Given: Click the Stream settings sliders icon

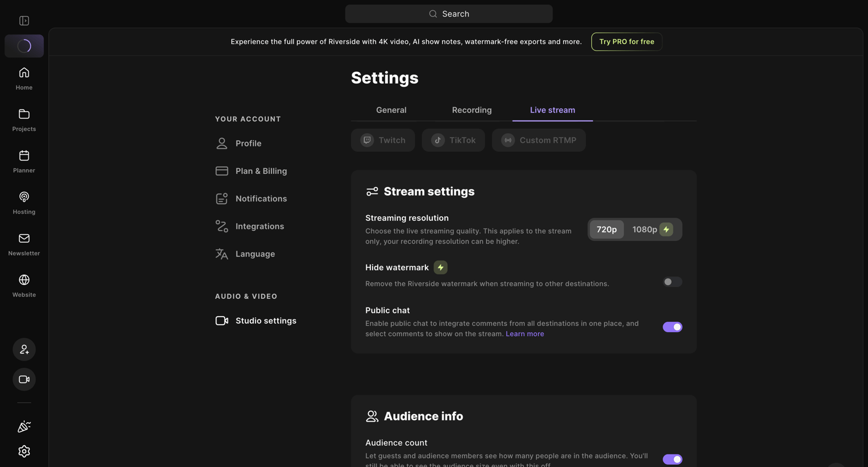Looking at the screenshot, I should pos(372,192).
